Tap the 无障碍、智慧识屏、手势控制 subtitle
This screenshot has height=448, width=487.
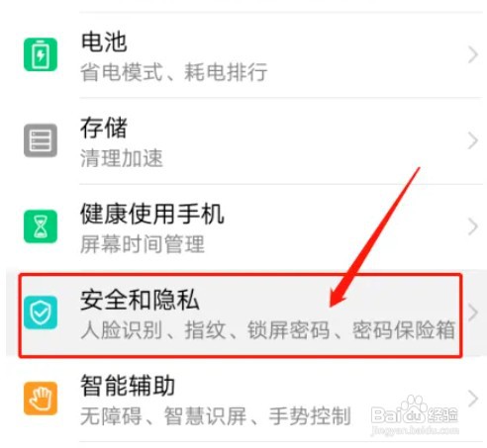[x=216, y=416]
